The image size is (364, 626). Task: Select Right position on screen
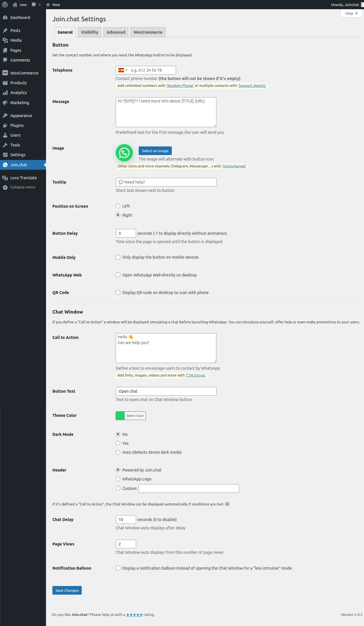pyautogui.click(x=118, y=215)
